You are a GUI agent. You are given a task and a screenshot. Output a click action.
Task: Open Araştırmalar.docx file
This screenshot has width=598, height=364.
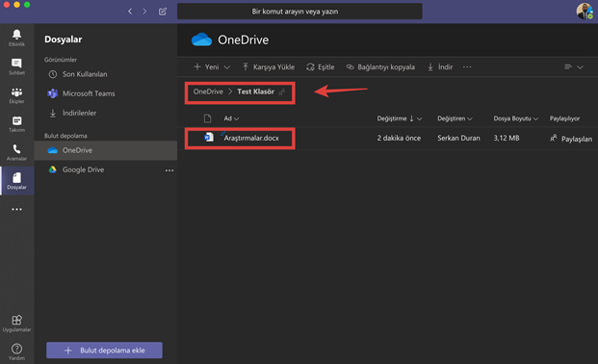[x=251, y=138]
